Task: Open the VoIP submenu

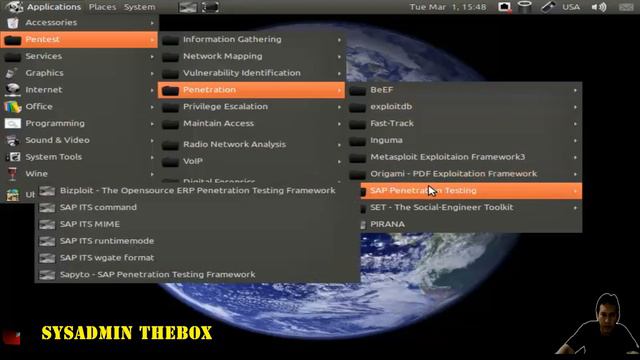Action: 251,161
